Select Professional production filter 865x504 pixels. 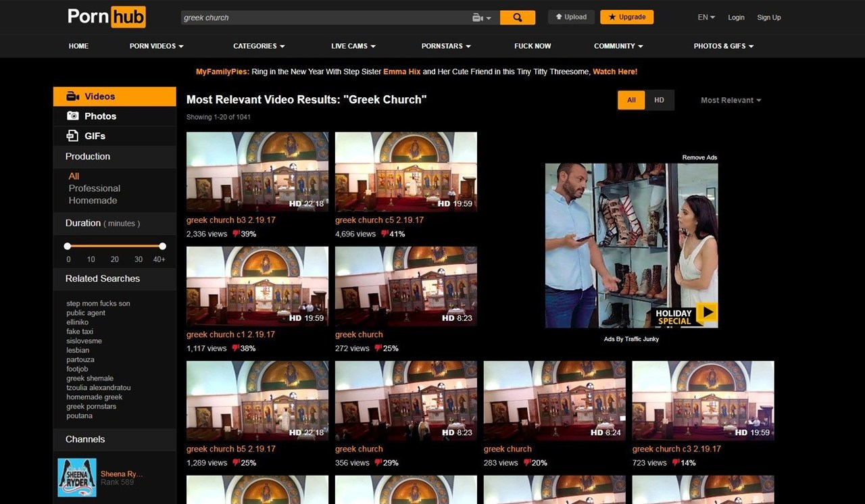[94, 188]
